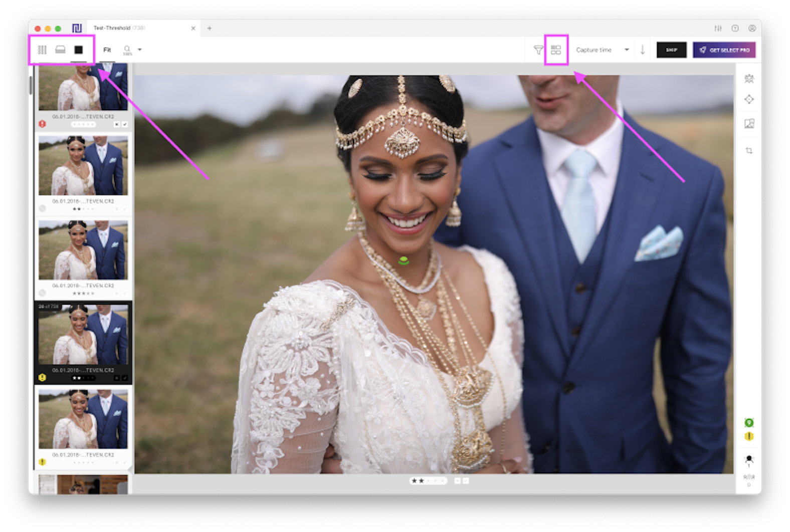The image size is (790, 532).
Task: Toggle accept check on the red-warning thumbnail
Action: tap(125, 124)
